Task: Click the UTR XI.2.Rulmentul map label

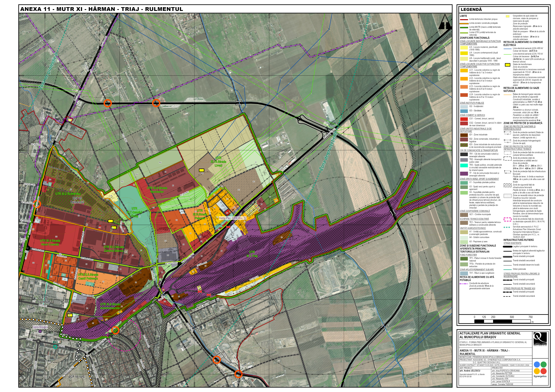Action: point(68,194)
